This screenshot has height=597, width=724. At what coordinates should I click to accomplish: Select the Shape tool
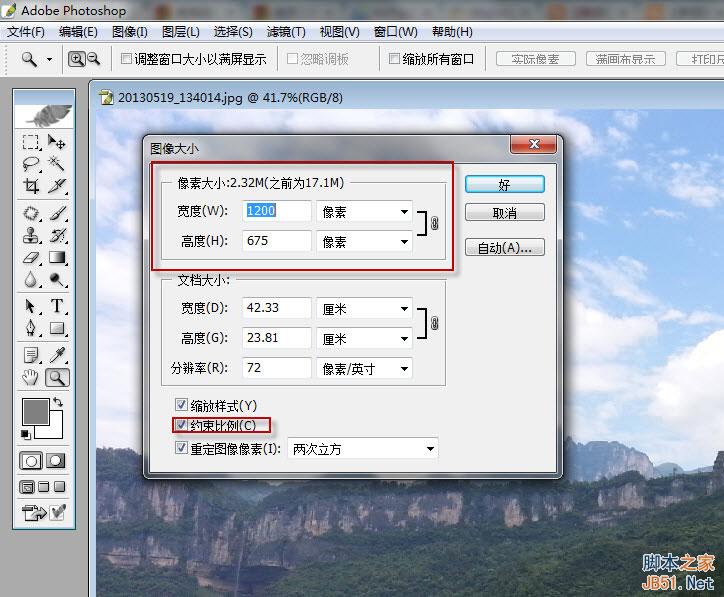click(x=57, y=328)
